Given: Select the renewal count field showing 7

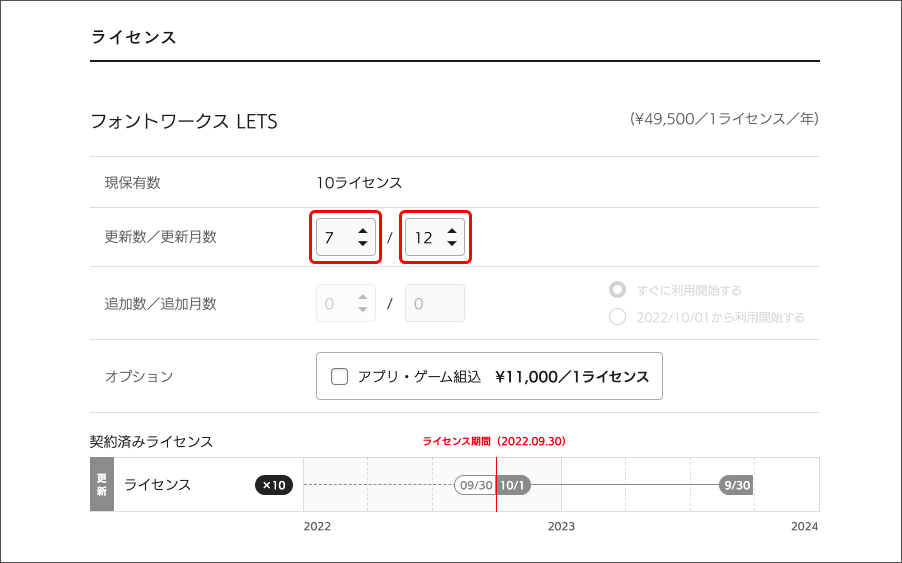Looking at the screenshot, I should [x=333, y=238].
